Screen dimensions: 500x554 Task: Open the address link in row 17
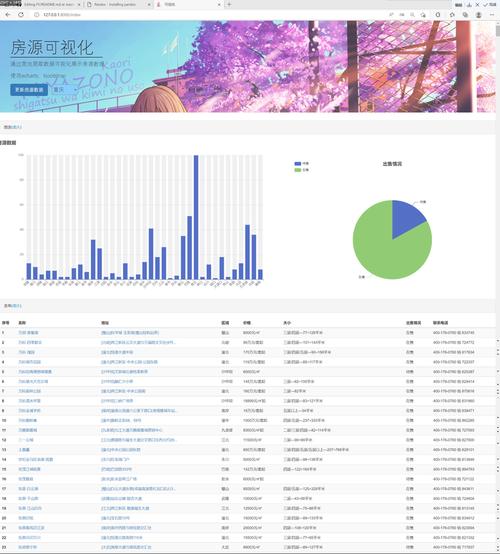point(138,489)
